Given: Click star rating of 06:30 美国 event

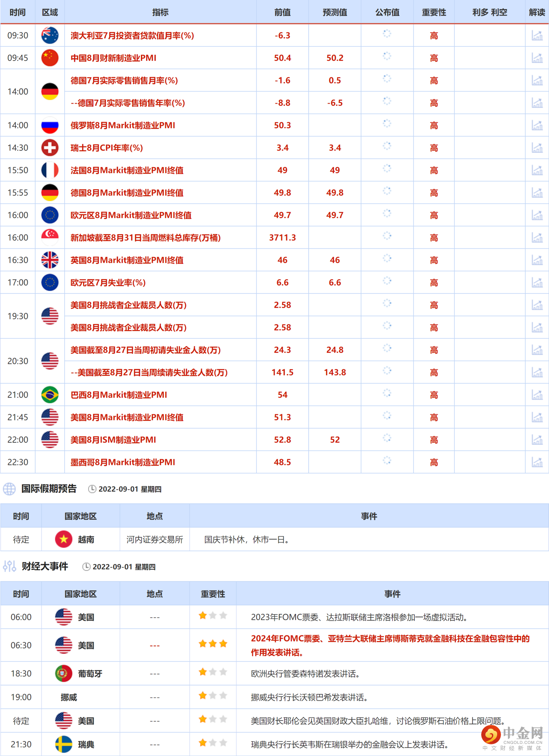Looking at the screenshot, I should [213, 644].
